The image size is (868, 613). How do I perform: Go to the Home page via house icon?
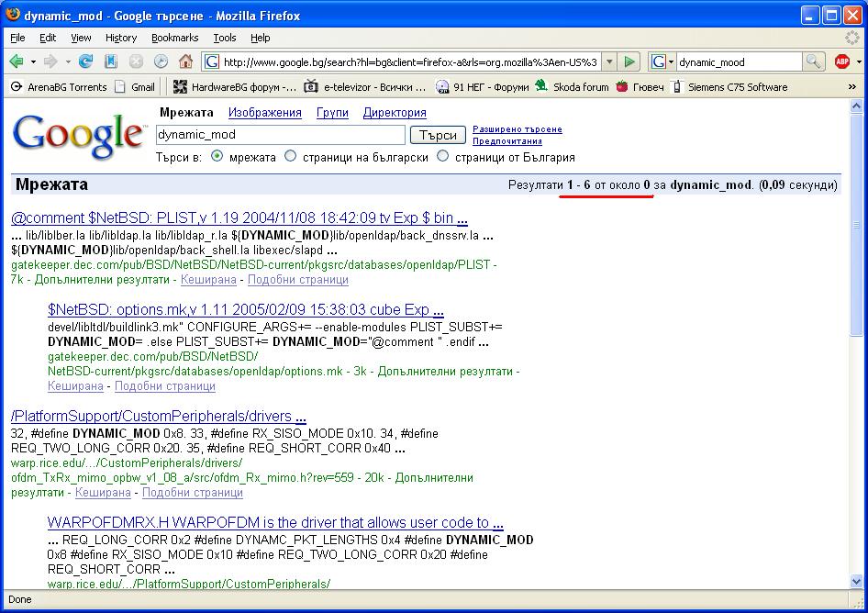coord(185,61)
